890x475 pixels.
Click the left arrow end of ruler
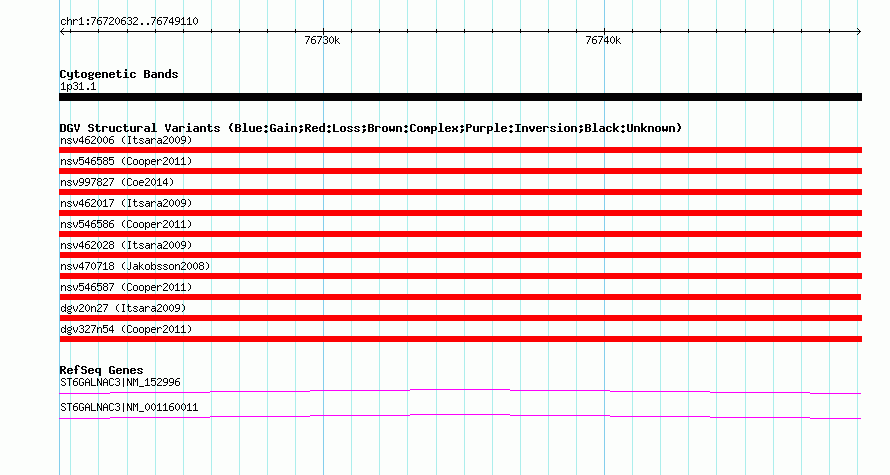pyautogui.click(x=62, y=32)
